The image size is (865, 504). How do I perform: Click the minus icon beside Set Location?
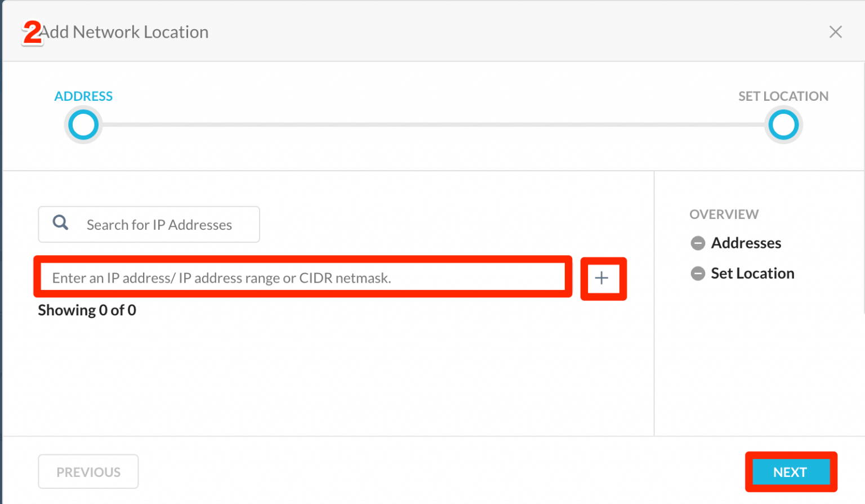click(x=698, y=274)
